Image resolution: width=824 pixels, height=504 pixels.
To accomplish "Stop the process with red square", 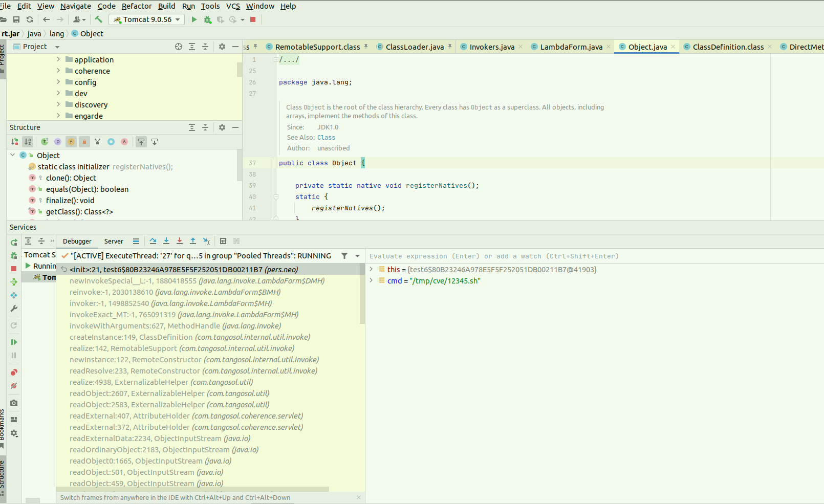I will coord(253,19).
